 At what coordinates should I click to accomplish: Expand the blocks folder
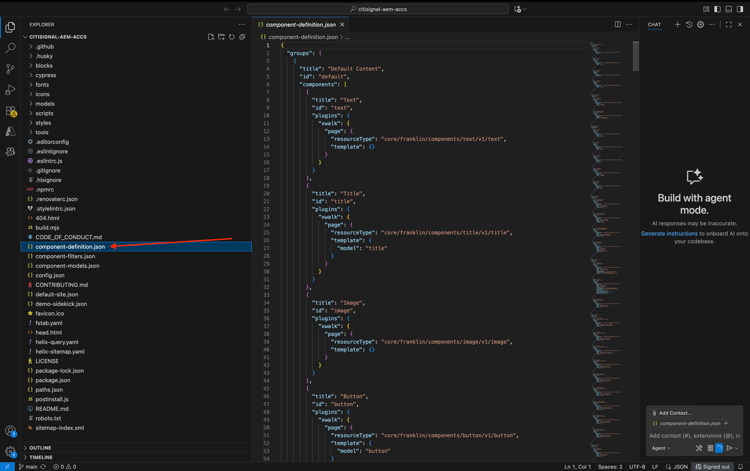click(44, 65)
